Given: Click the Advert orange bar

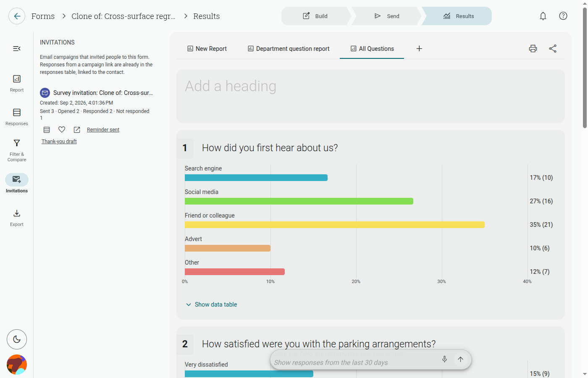Looking at the screenshot, I should tap(228, 248).
